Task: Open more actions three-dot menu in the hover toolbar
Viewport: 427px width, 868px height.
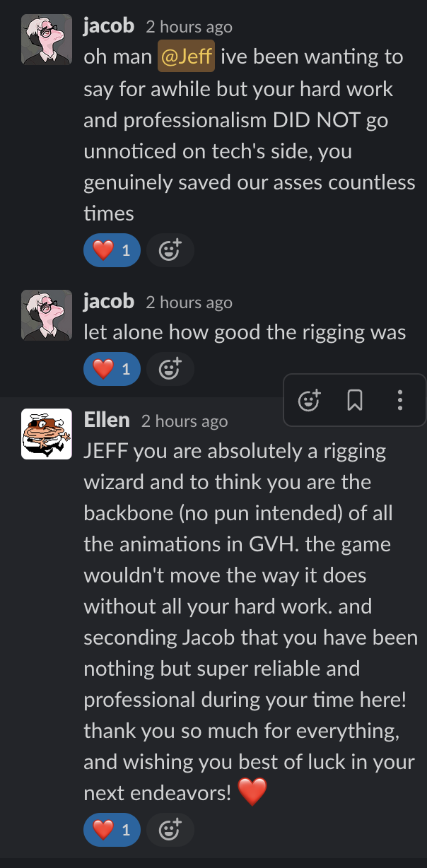Action: [x=400, y=400]
